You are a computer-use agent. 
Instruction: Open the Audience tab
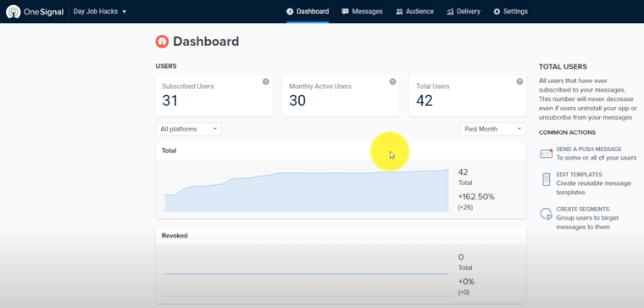pos(415,12)
